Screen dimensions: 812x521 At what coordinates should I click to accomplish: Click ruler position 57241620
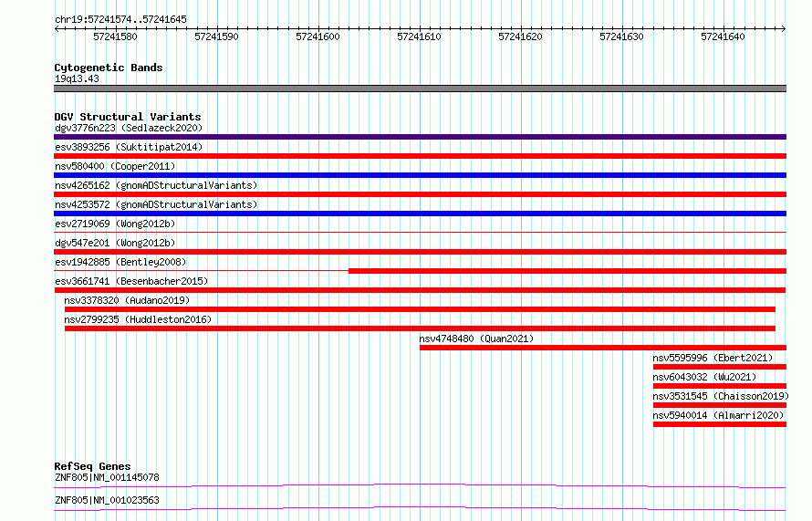[520, 36]
